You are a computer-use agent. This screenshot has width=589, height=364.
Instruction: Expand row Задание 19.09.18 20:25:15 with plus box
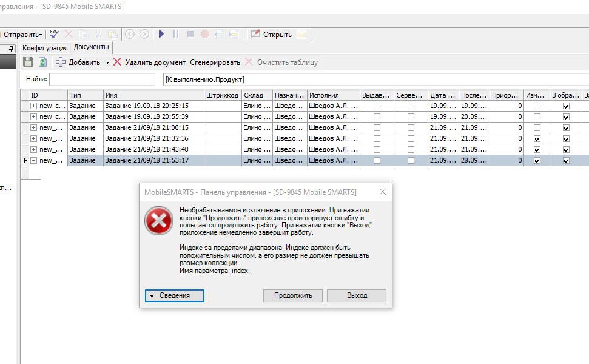tap(34, 106)
